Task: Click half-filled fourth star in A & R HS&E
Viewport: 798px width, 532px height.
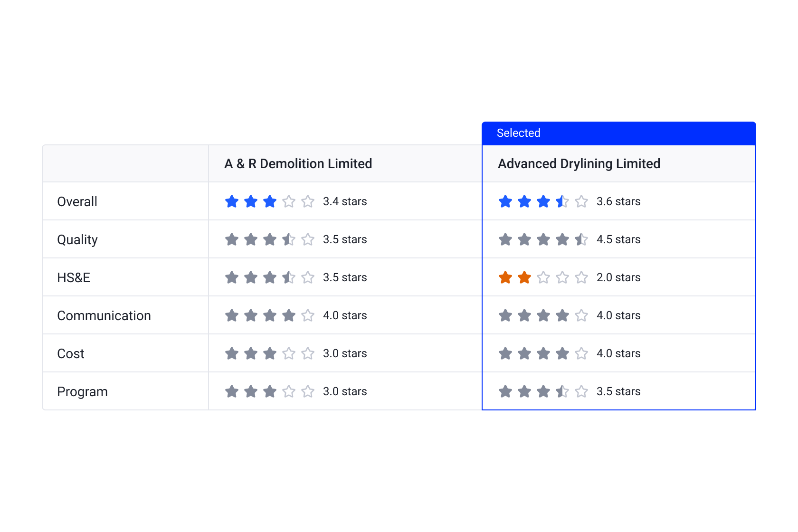Action: pos(289,277)
